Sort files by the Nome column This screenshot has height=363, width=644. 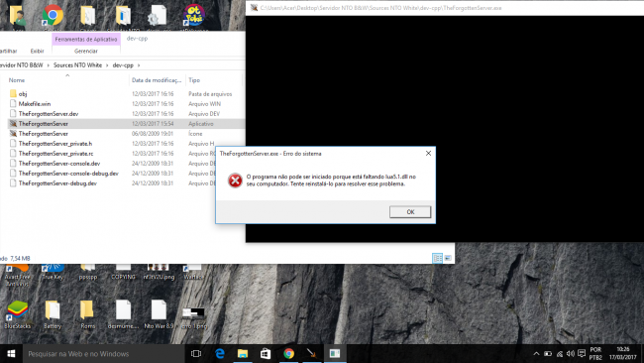point(17,80)
